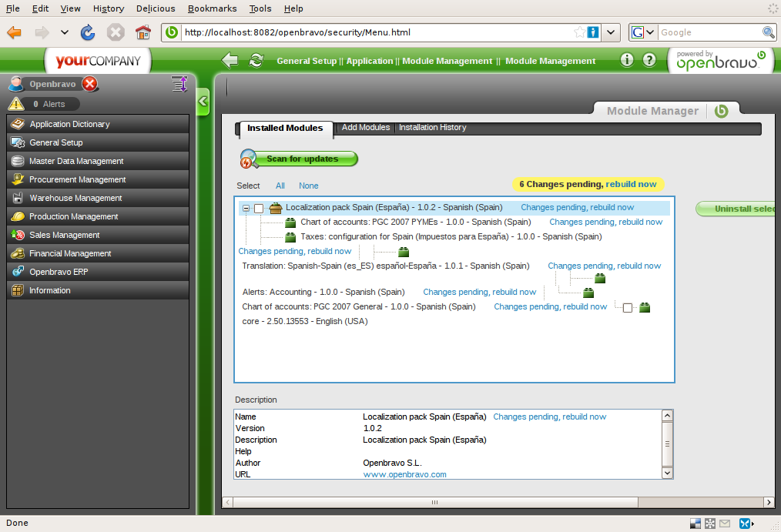Click Changes pending link in Description panel
The width and height of the screenshot is (781, 532).
(x=549, y=417)
